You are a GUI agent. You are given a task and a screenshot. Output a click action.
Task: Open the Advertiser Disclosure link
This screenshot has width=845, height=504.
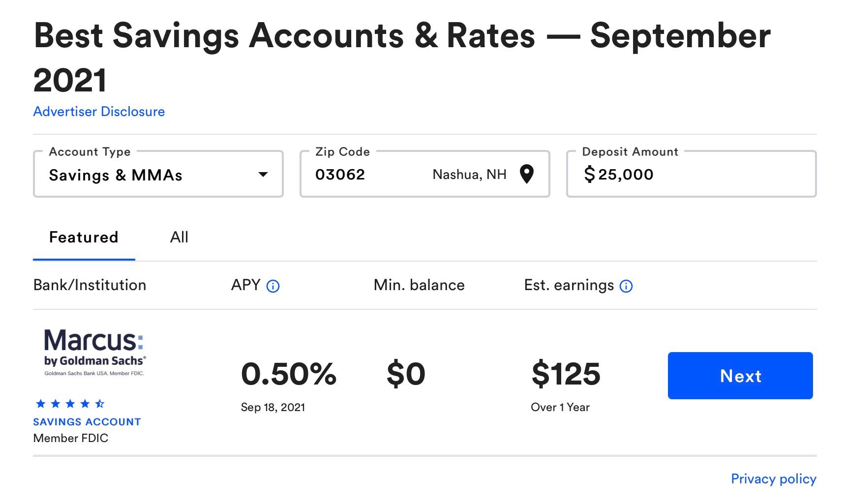pyautogui.click(x=99, y=112)
